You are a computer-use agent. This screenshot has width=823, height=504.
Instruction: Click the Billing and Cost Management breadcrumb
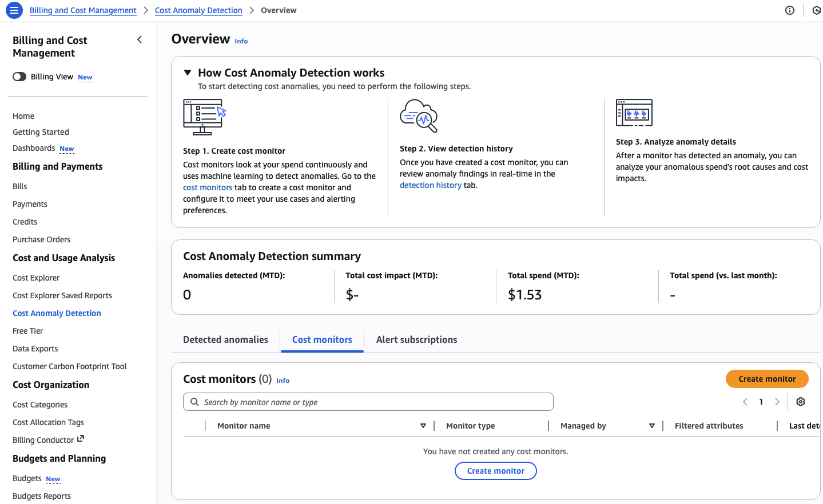click(x=83, y=10)
